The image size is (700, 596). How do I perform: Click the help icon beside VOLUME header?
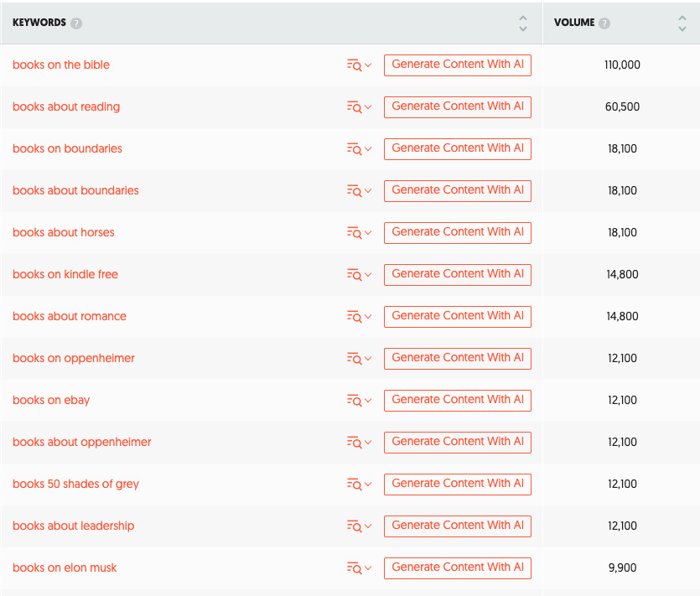pyautogui.click(x=604, y=23)
